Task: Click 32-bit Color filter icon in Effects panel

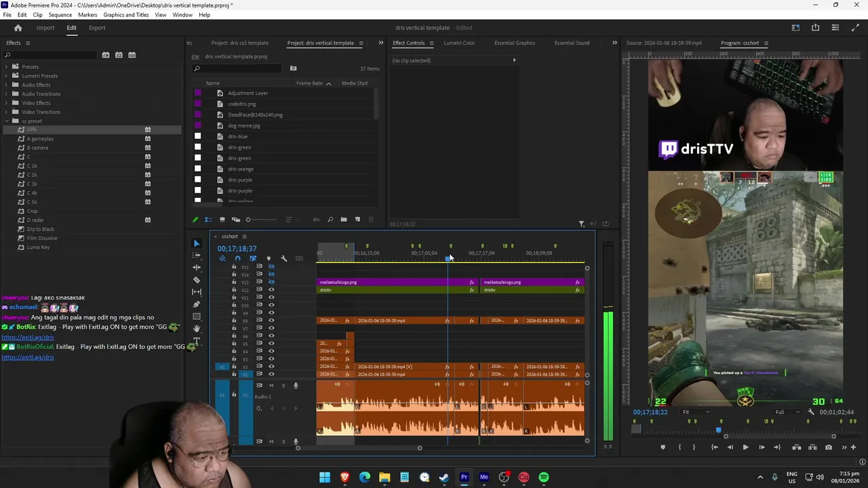Action: click(x=119, y=55)
